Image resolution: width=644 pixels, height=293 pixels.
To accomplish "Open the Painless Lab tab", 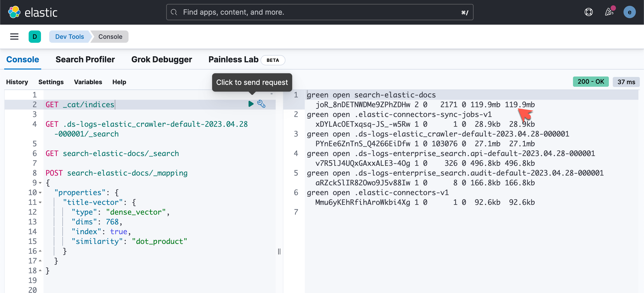I will pyautogui.click(x=233, y=60).
